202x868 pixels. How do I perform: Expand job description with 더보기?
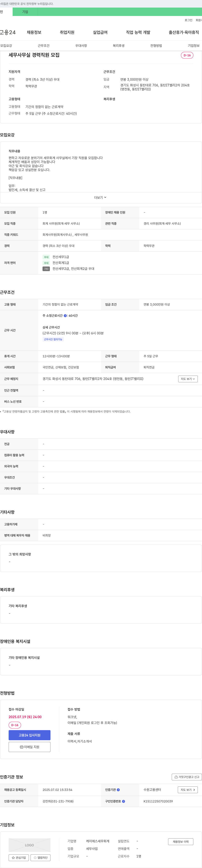pos(100,198)
